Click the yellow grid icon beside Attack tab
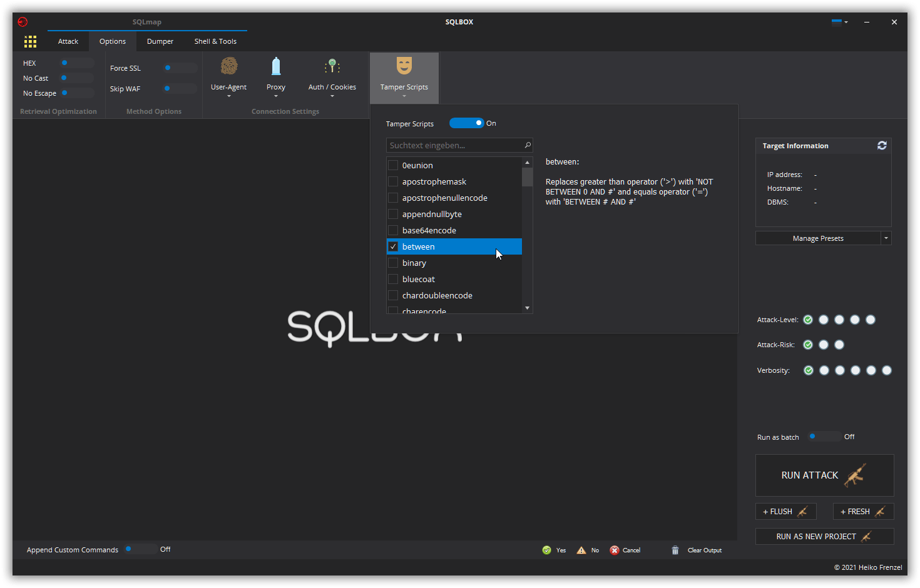920x588 pixels. click(30, 41)
